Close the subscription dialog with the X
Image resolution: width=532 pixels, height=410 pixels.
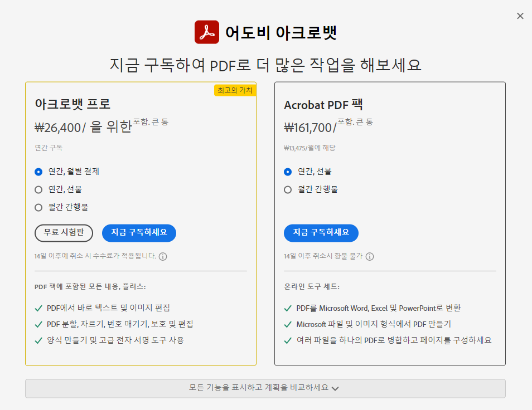pos(520,16)
